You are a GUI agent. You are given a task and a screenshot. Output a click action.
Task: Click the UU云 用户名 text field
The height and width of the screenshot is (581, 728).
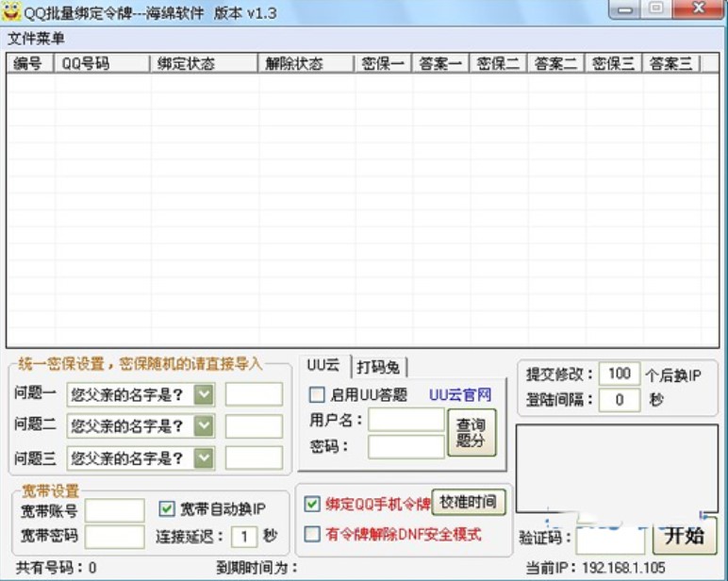[405, 420]
